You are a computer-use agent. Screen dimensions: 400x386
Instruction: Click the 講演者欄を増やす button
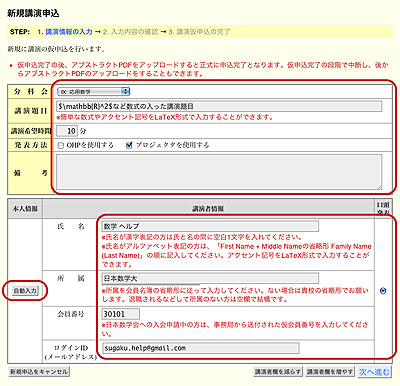(x=330, y=372)
